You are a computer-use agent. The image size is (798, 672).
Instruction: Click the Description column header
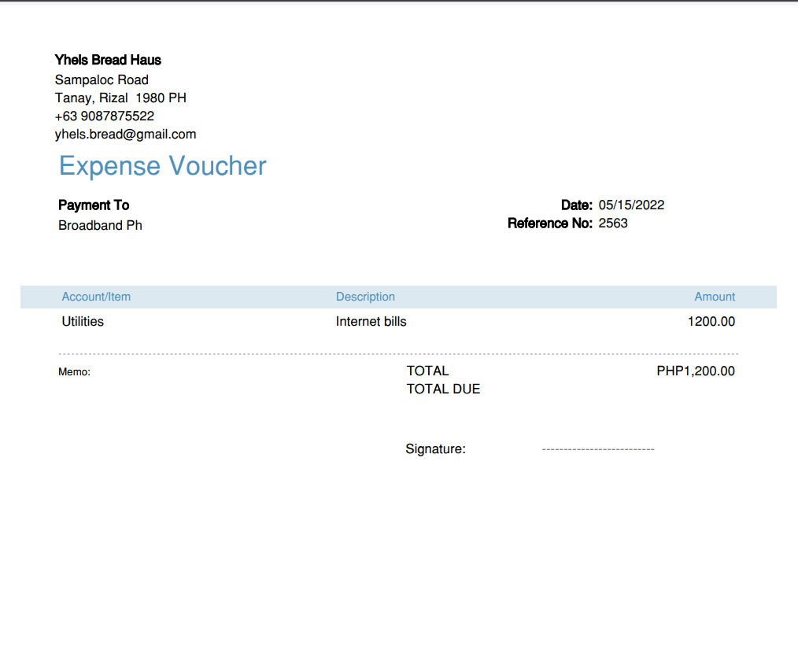(365, 297)
